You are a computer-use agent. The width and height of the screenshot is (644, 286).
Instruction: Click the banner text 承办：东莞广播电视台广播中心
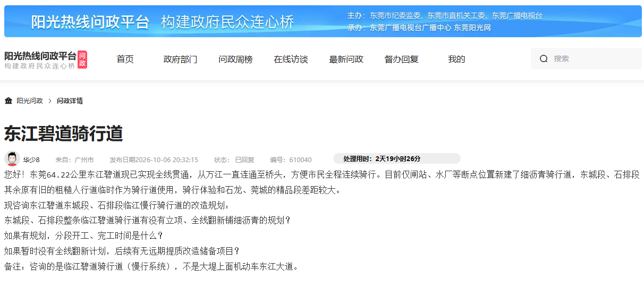point(399,28)
